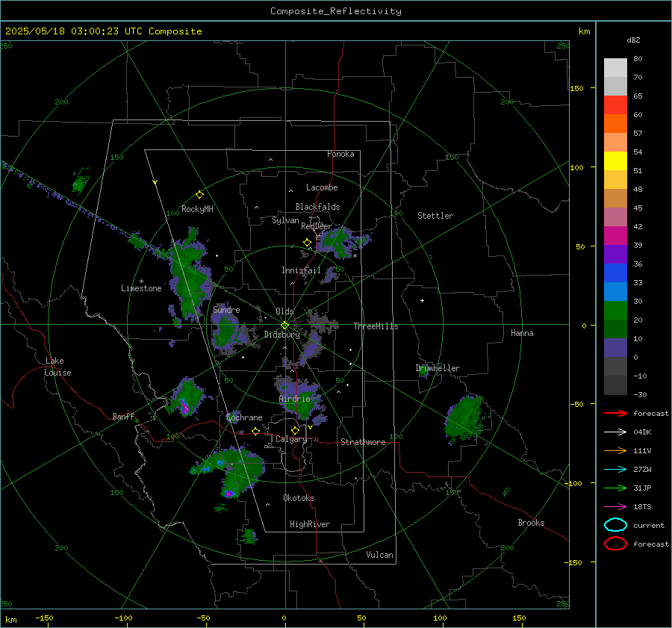672x628 pixels.
Task: Click the Limestone label
Action: pyautogui.click(x=141, y=288)
